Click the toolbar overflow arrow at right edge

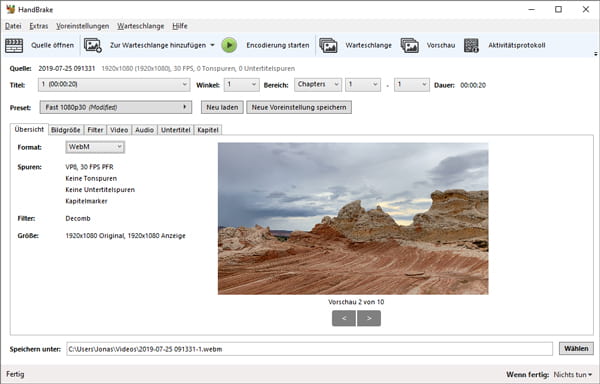point(595,54)
